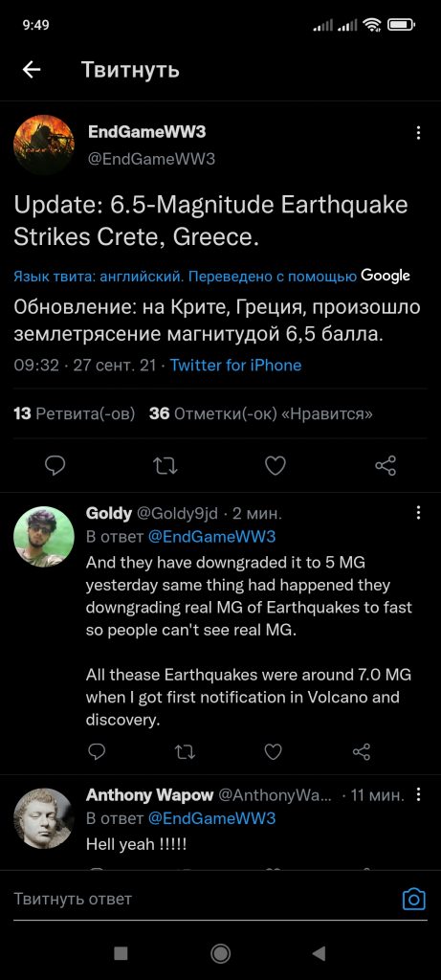441x980 pixels.
Task: Open the 'Twitter for iPhone' source link
Action: [x=235, y=366]
